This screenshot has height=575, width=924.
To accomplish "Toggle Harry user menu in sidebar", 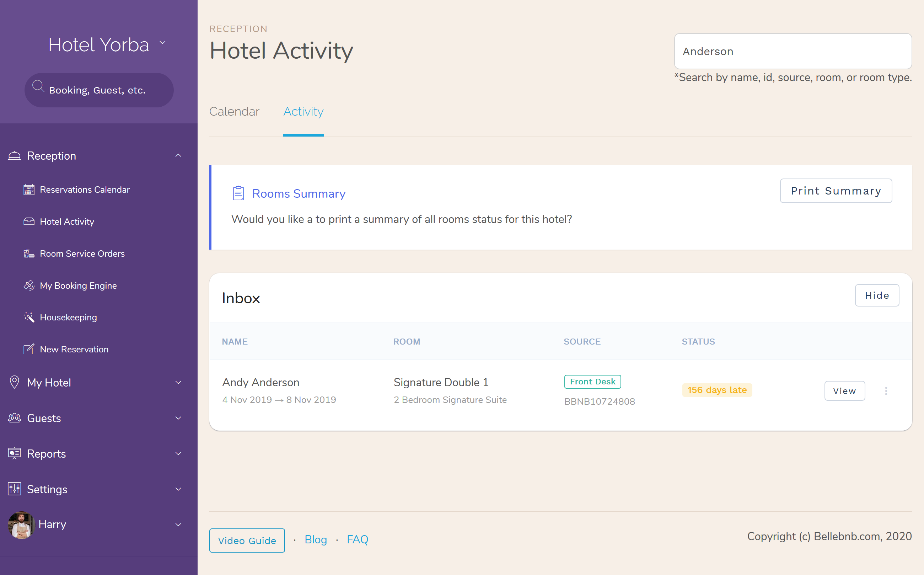I will (x=178, y=524).
